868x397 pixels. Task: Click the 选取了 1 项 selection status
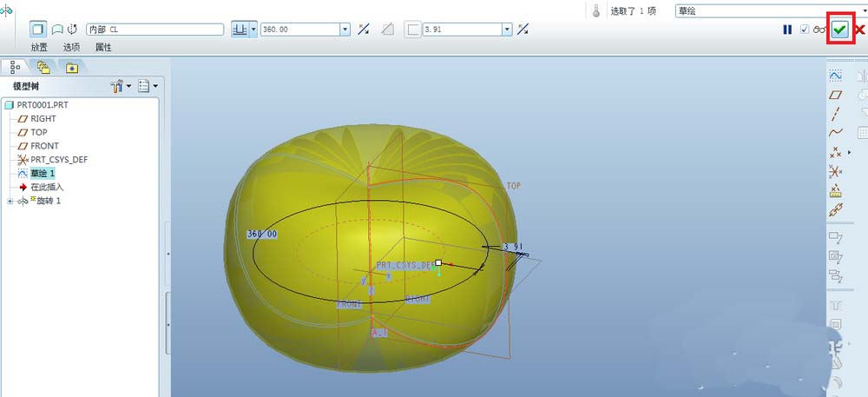click(x=633, y=11)
